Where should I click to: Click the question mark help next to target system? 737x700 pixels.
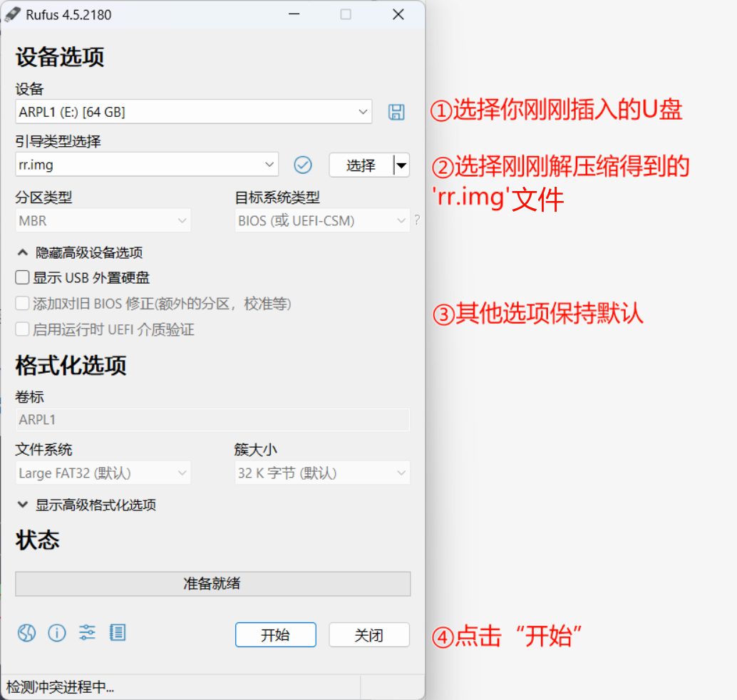[x=417, y=220]
